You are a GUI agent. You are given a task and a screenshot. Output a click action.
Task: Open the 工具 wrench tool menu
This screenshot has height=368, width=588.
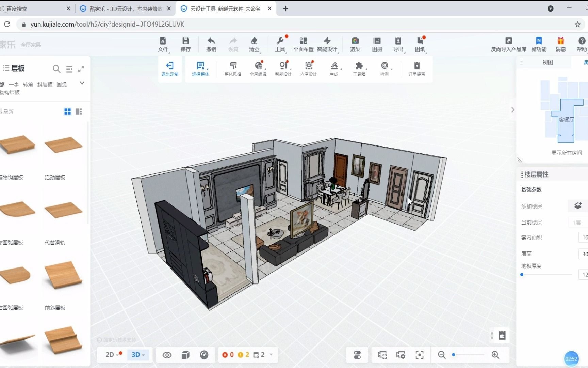tap(280, 45)
